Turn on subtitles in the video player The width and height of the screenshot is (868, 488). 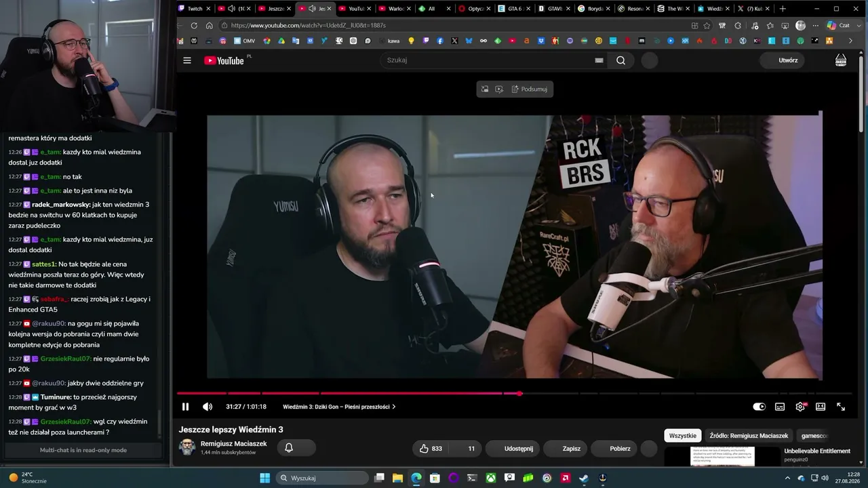click(780, 407)
